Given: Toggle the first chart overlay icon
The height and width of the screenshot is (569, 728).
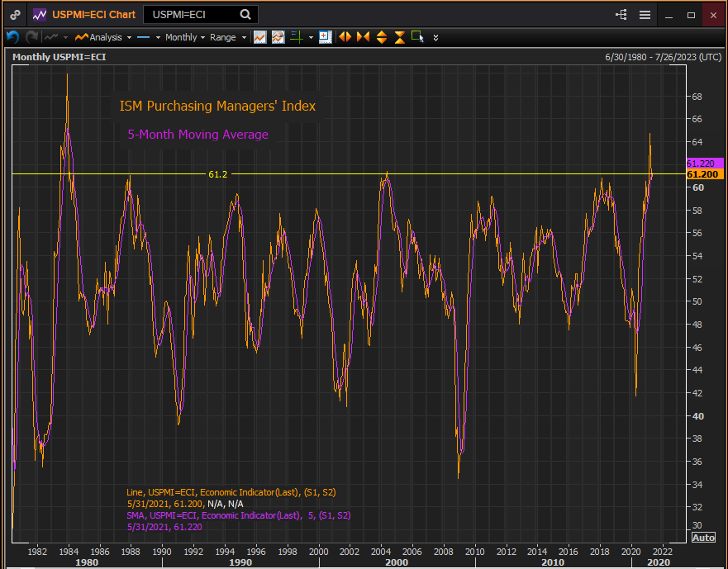Looking at the screenshot, I should [x=259, y=37].
